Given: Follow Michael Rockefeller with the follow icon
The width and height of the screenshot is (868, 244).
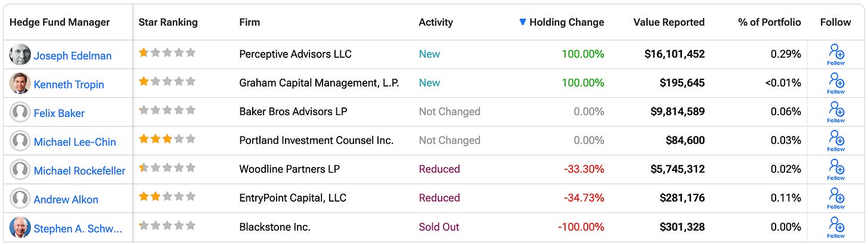Looking at the screenshot, I should click(x=836, y=168).
